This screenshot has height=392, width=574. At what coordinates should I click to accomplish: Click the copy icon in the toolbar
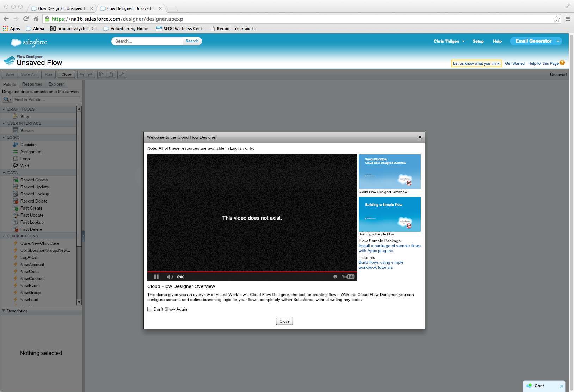click(x=101, y=74)
